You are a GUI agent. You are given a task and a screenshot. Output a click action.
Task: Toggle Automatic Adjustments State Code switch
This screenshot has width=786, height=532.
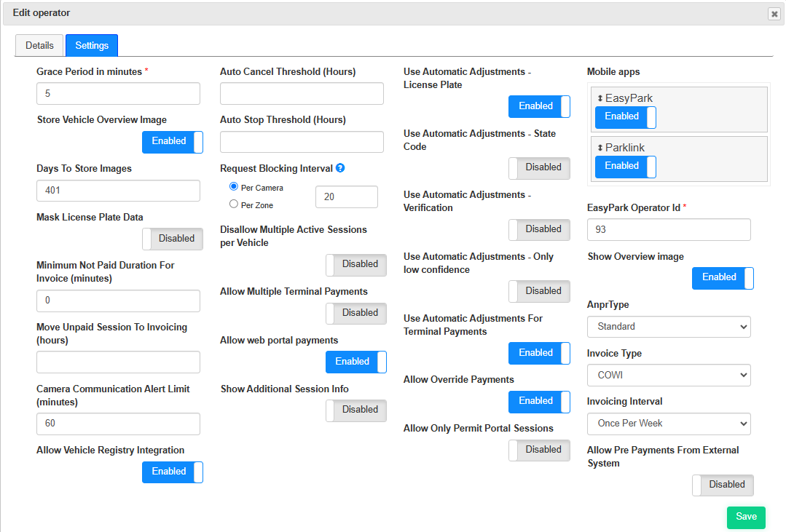[539, 168]
